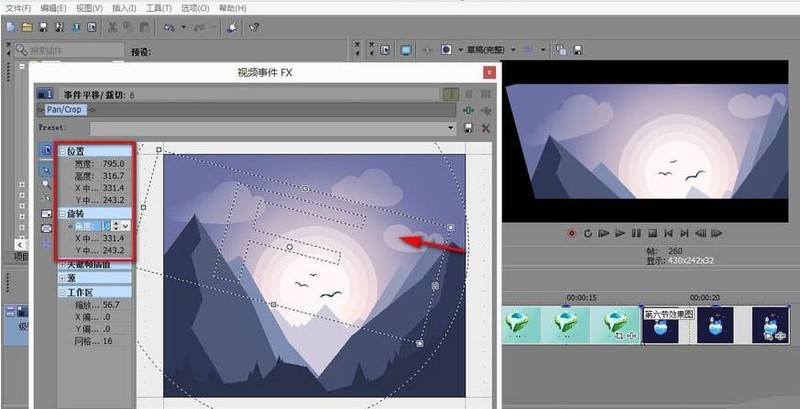
Task: Open the Preset dropdown list
Action: point(451,128)
